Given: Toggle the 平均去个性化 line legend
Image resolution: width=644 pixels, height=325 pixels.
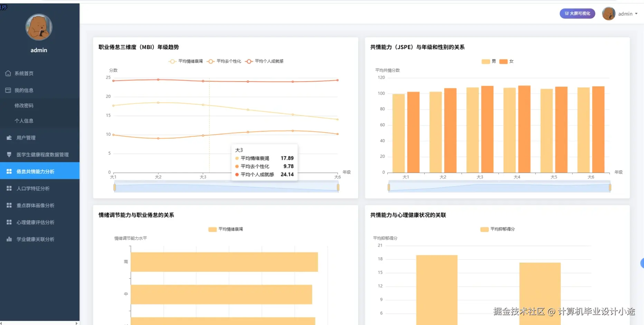Looking at the screenshot, I should point(224,61).
